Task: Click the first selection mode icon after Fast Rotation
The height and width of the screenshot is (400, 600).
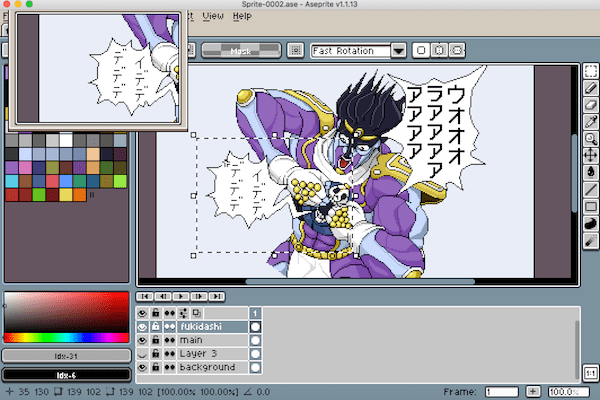Action: tap(421, 50)
